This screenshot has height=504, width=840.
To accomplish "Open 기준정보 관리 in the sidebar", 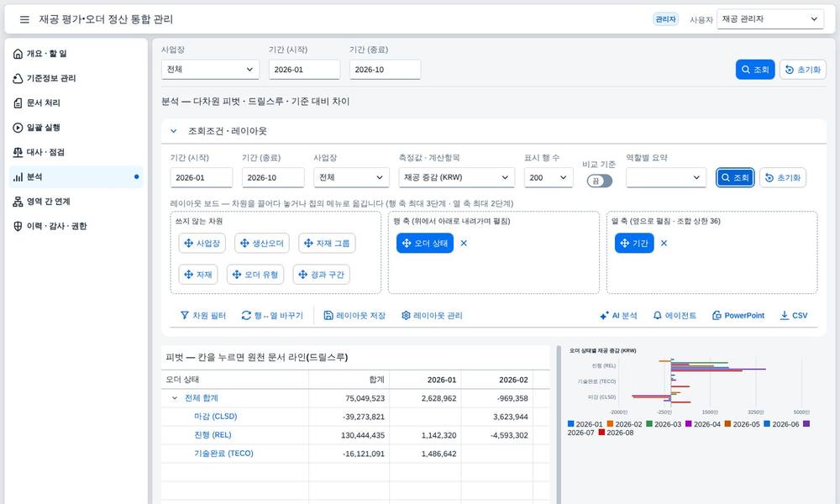I will tap(76, 78).
